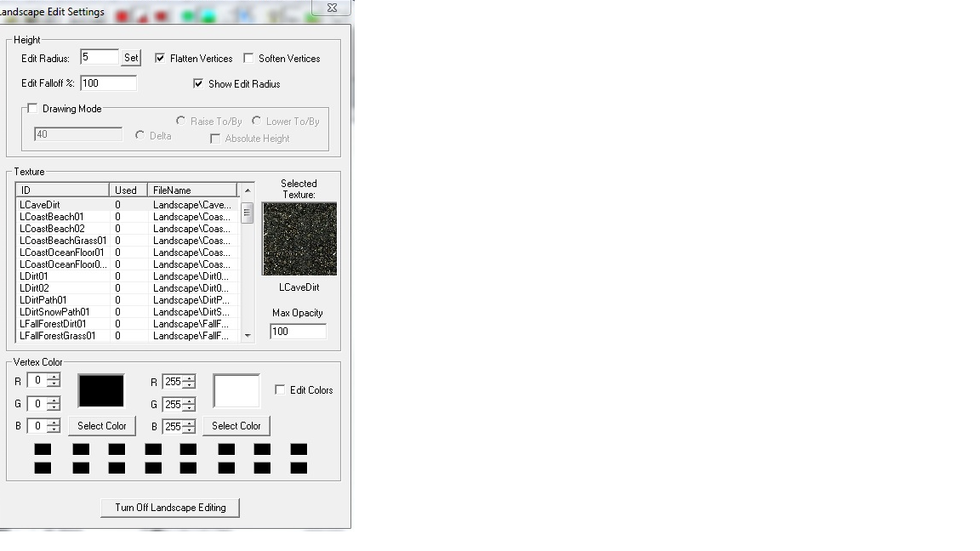Click the Set button for Edit Radius
980x551 pixels.
131,58
